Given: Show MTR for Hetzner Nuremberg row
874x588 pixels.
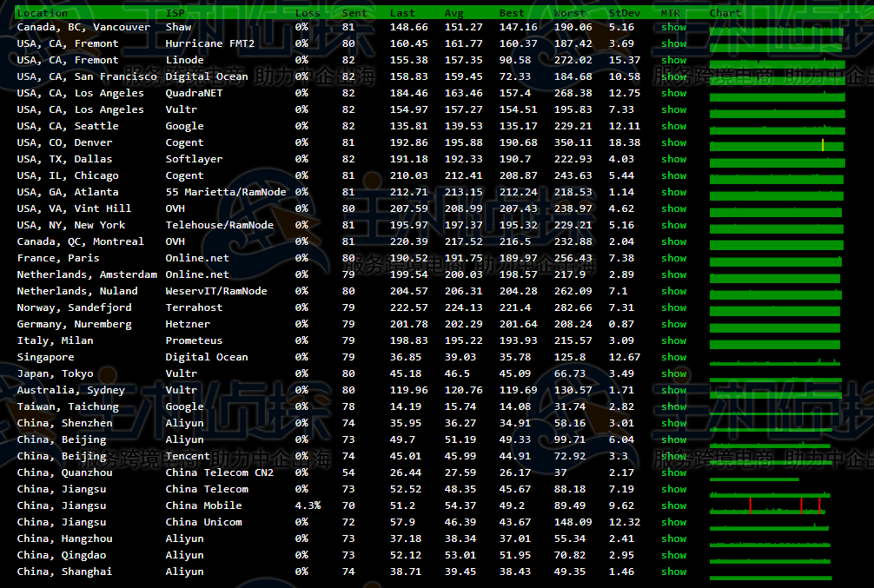Looking at the screenshot, I should tap(673, 324).
